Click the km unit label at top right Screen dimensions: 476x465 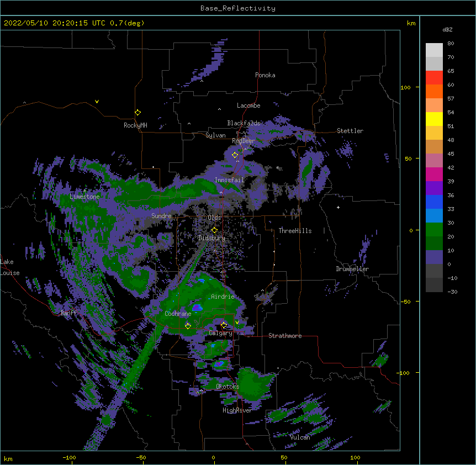click(x=411, y=23)
